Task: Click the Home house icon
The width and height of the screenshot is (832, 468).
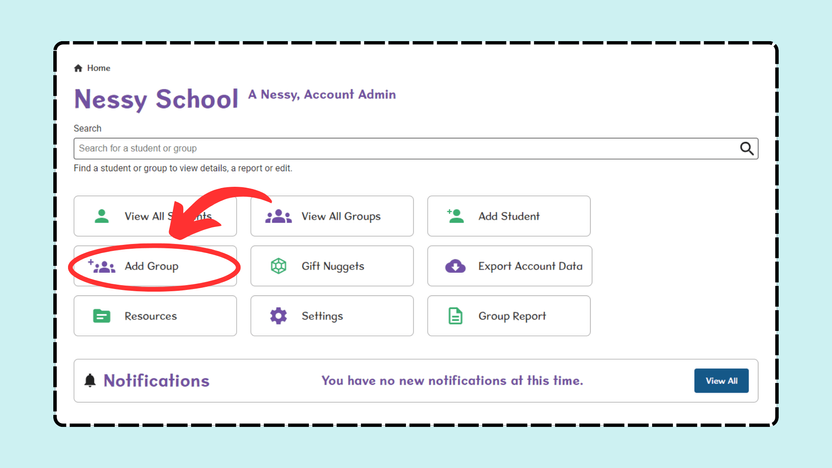Action: 79,68
